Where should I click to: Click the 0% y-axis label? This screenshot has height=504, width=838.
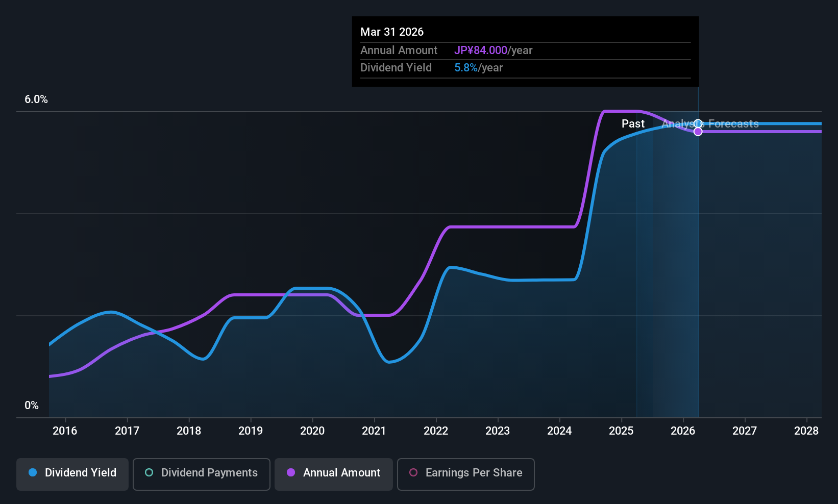point(32,406)
